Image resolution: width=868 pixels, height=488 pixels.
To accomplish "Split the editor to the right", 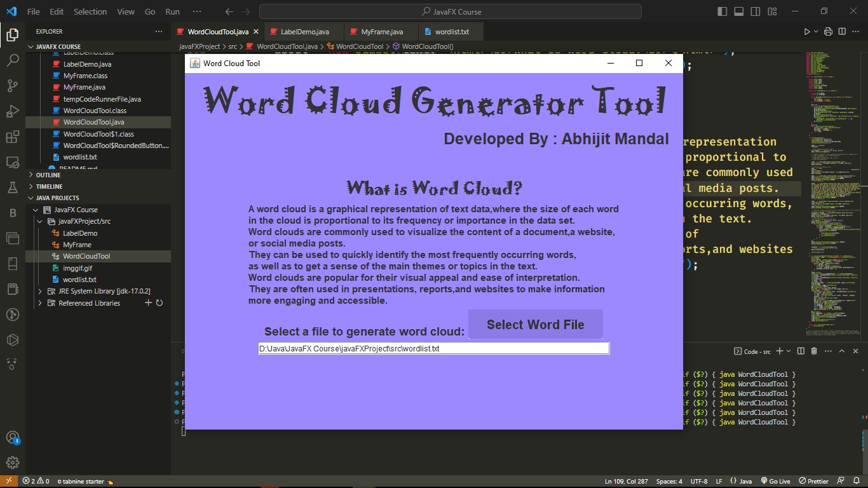I will click(842, 31).
